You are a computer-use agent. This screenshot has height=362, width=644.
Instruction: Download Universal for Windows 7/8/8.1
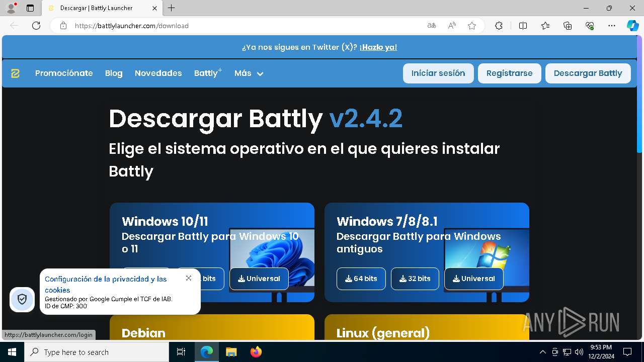point(474,279)
